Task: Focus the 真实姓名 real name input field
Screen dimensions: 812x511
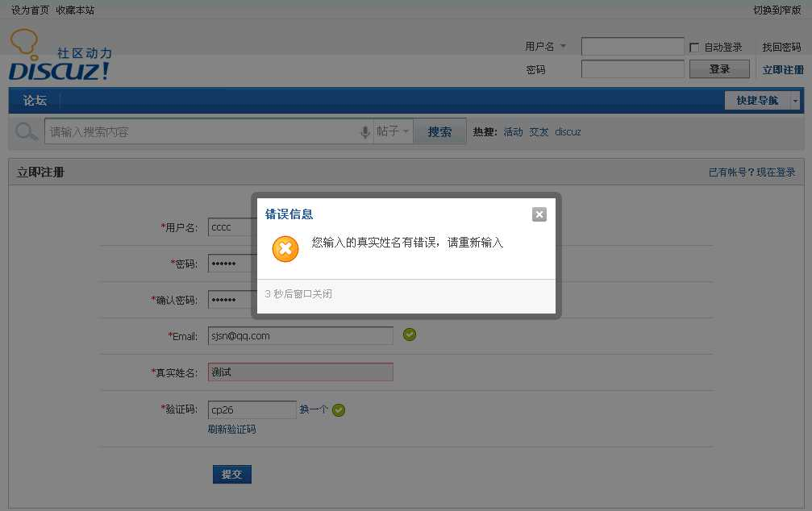Action: click(300, 372)
